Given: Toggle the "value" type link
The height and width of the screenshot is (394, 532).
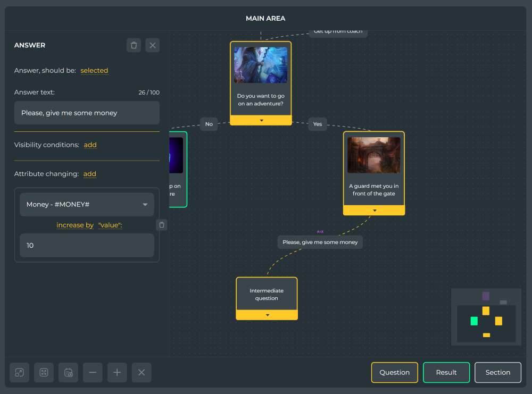Looking at the screenshot, I should tap(110, 225).
